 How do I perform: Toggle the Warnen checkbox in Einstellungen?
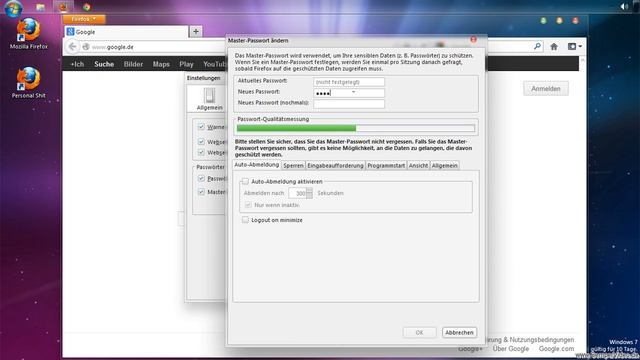[x=201, y=127]
